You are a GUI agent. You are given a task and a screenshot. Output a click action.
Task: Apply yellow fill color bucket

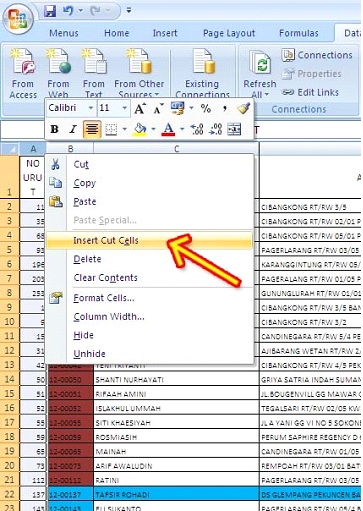pos(140,129)
